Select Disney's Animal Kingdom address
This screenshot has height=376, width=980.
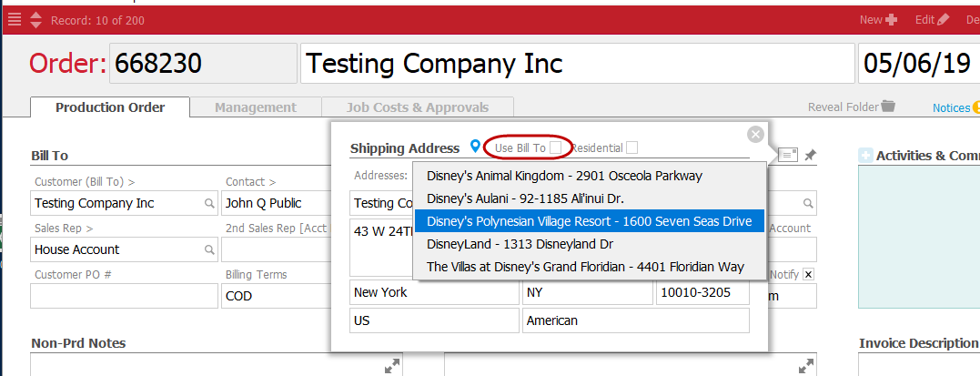click(x=589, y=176)
